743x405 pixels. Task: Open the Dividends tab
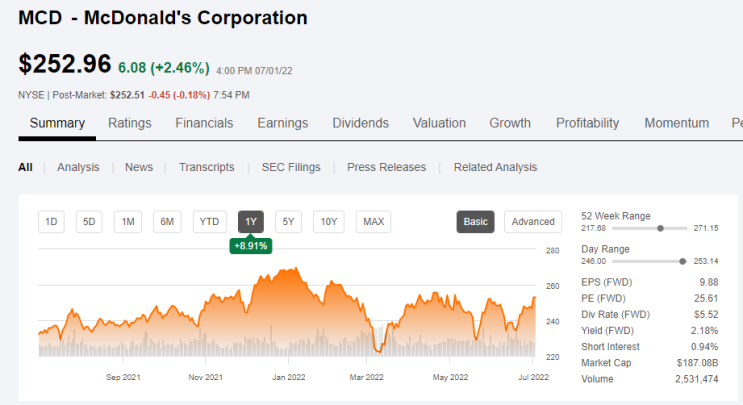[x=361, y=123]
